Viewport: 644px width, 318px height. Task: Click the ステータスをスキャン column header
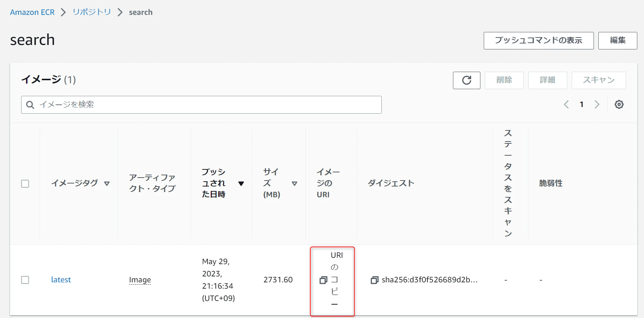[508, 183]
